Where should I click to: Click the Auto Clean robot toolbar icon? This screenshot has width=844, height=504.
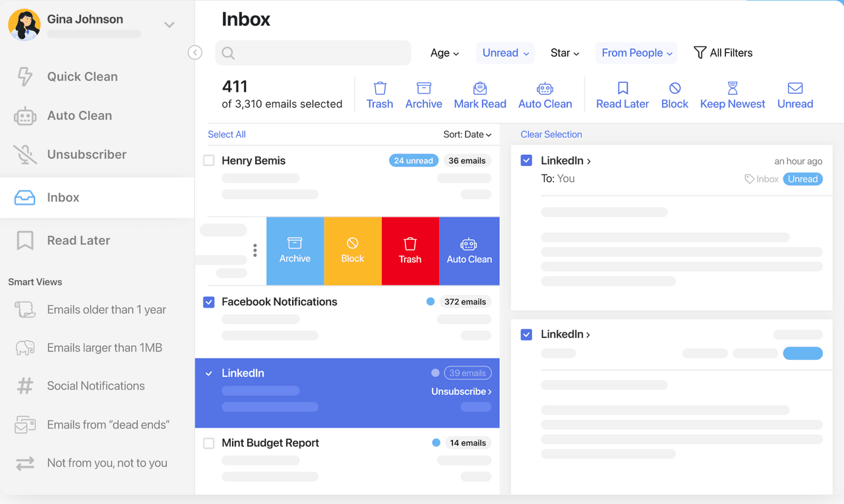click(545, 88)
